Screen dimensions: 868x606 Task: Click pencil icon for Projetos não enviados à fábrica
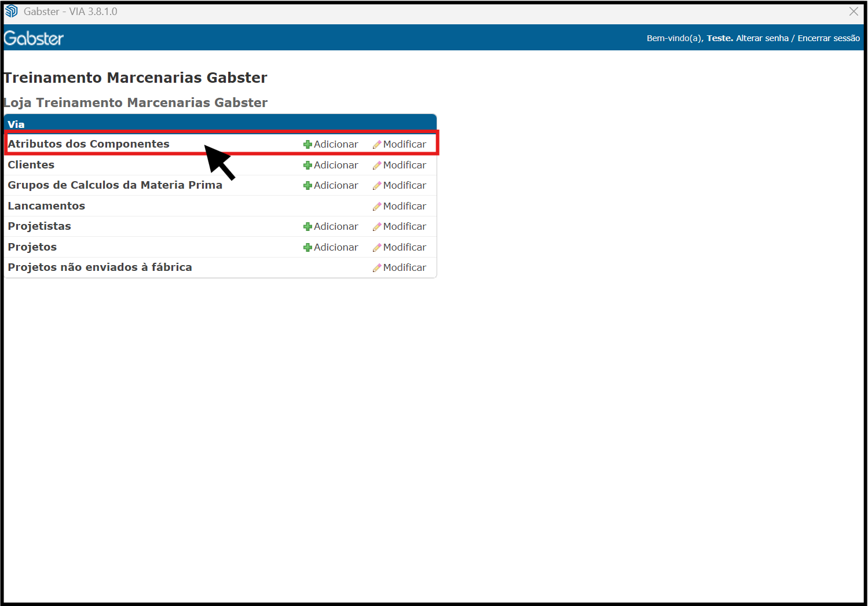377,268
